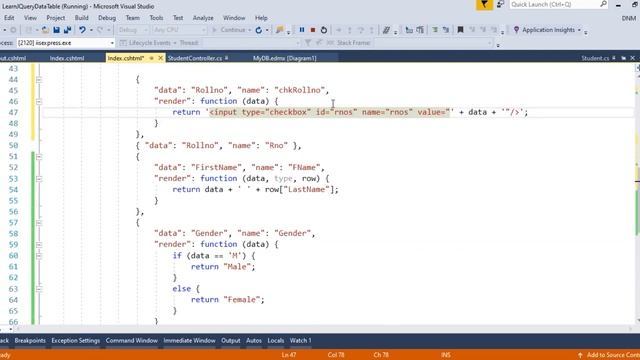Viewport: 640px width, 360px height.
Task: Click the Open File folder icon
Action: [x=45, y=30]
